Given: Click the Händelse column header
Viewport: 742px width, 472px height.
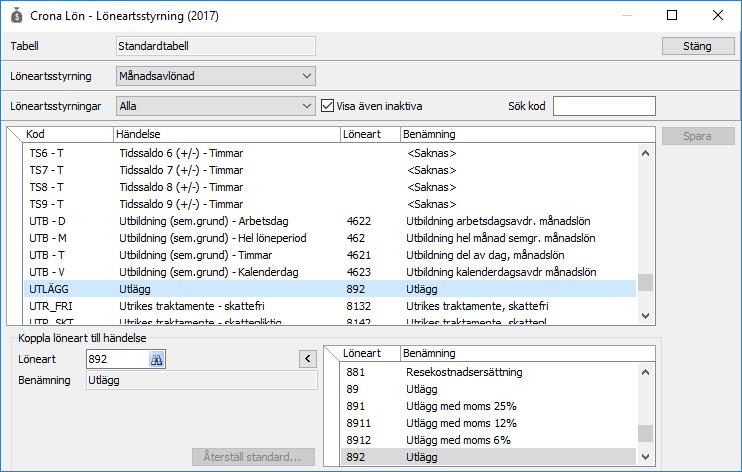Looking at the screenshot, I should [227, 134].
